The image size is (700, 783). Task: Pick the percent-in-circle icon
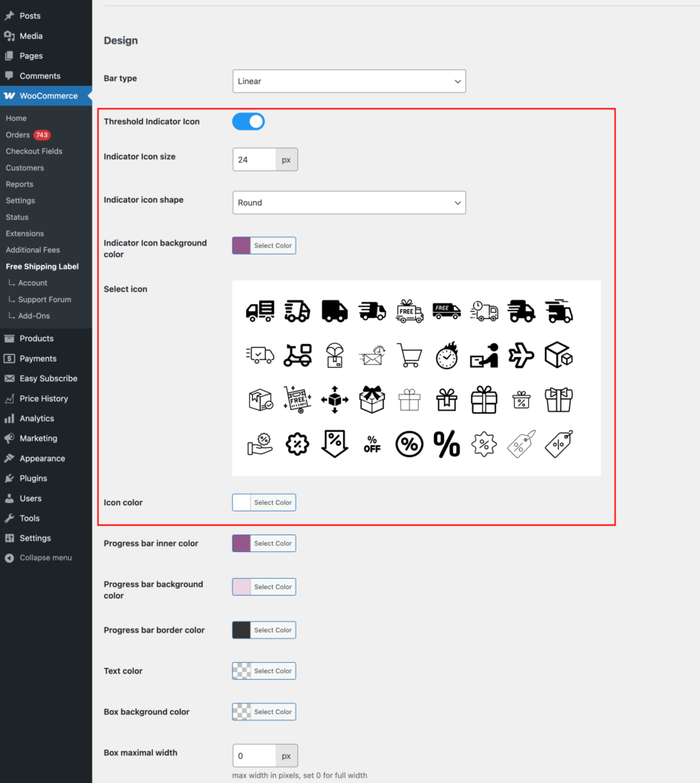click(410, 444)
